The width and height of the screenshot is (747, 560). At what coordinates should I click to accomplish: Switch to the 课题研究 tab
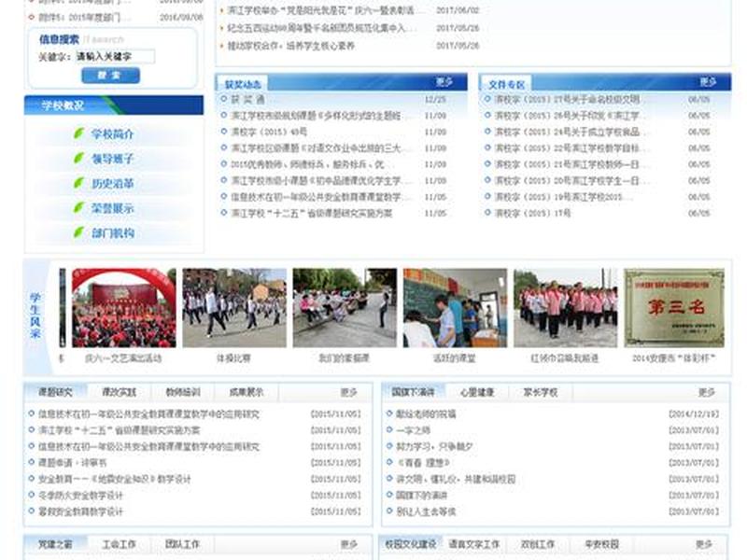55,392
